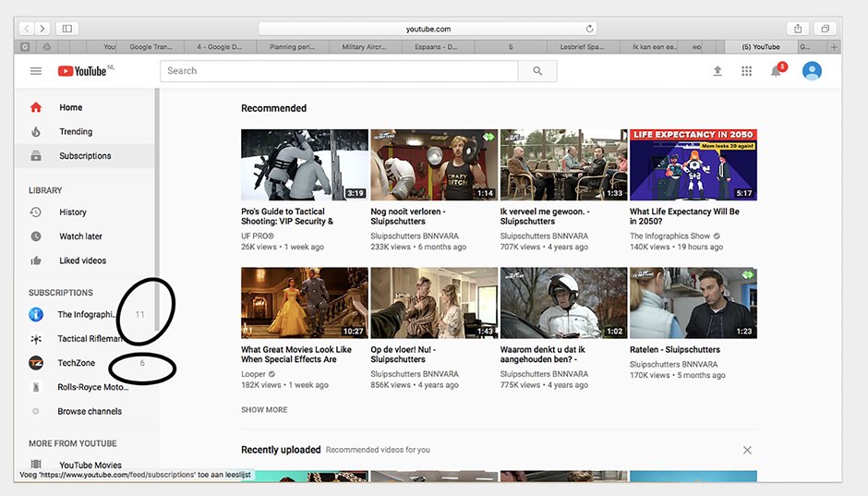868x496 pixels.
Task: Open the account avatar menu
Action: [812, 71]
